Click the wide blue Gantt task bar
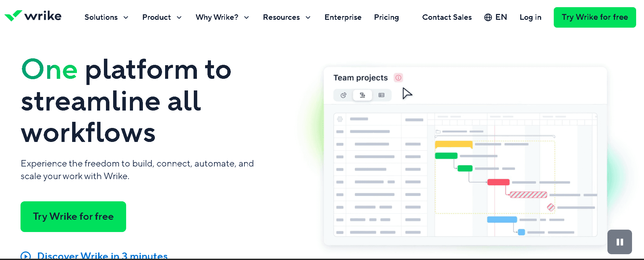 tap(502, 220)
